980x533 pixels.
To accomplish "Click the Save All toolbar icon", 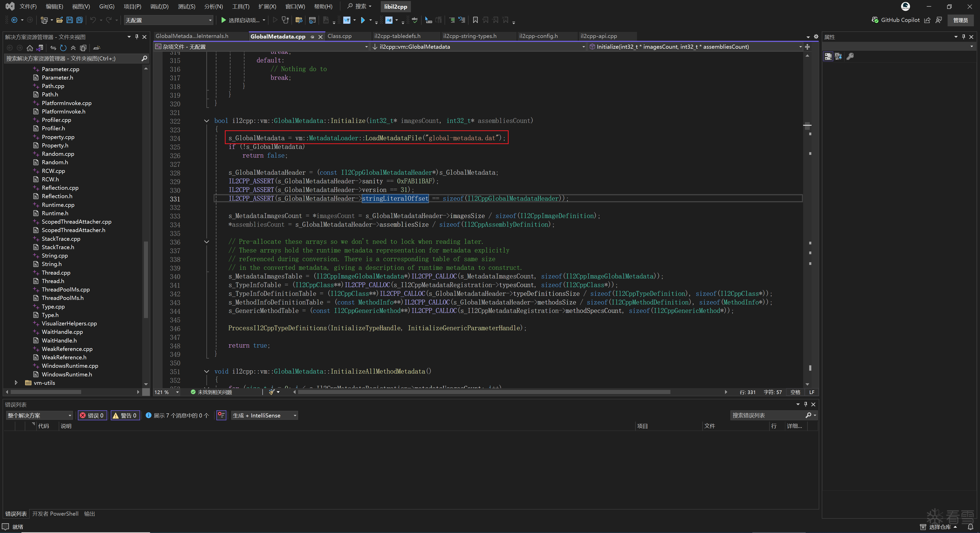I will (x=80, y=20).
